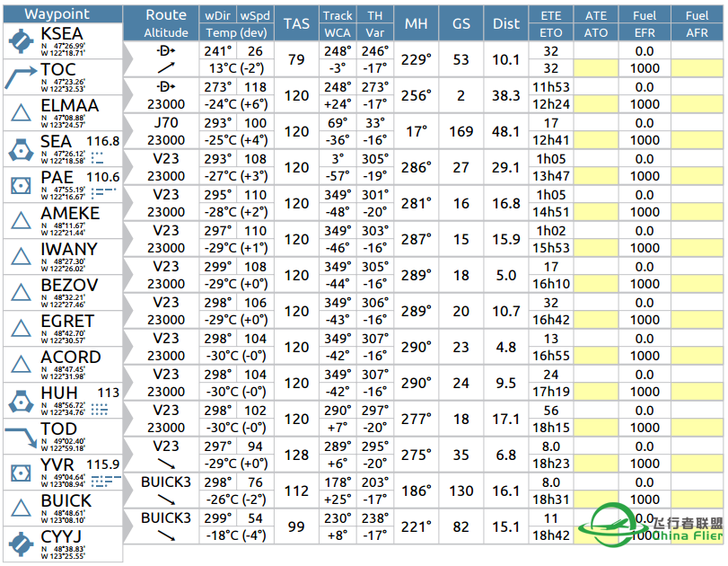This screenshot has width=728, height=566.
Task: Click the direct-to symbol in the first route row
Action: pyautogui.click(x=166, y=51)
